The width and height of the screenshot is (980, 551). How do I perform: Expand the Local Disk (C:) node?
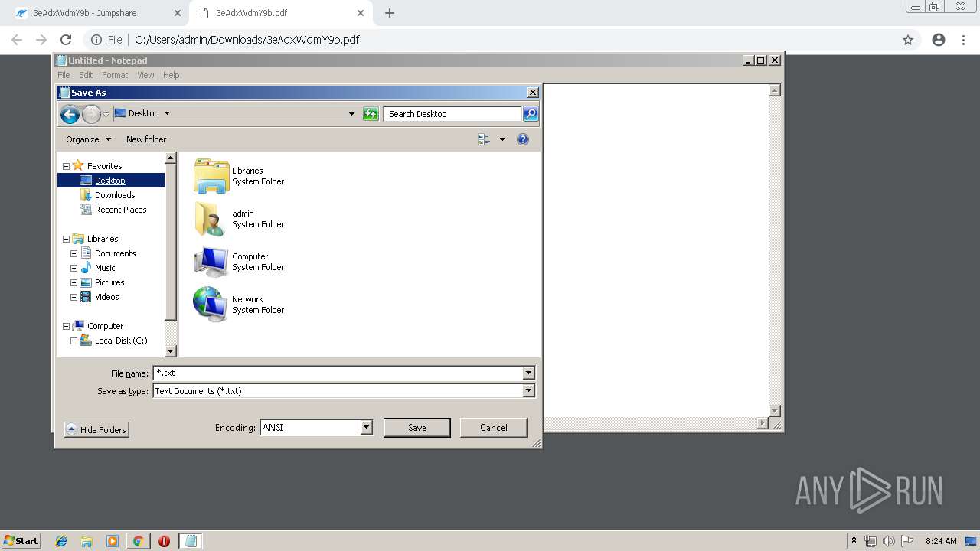click(73, 341)
